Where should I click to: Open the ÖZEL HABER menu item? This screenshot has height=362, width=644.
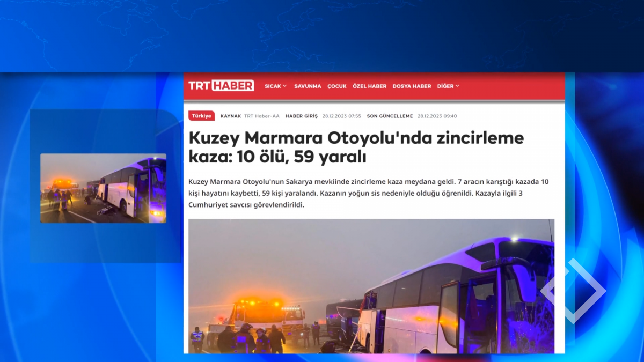pos(369,86)
